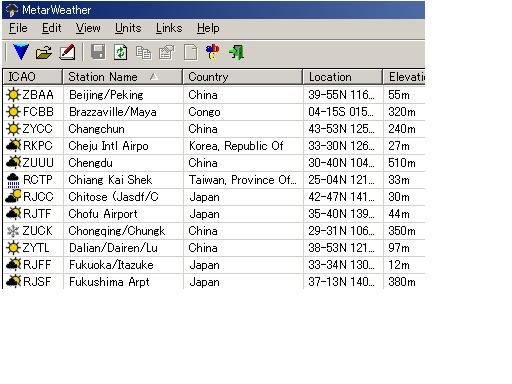Click Congo country cell
This screenshot has height=384, width=512.
click(204, 112)
